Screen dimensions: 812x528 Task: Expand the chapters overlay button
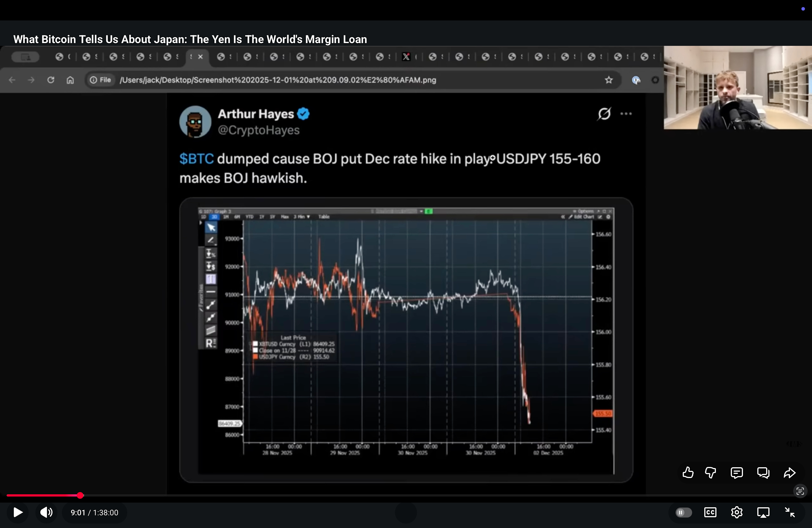pyautogui.click(x=800, y=491)
